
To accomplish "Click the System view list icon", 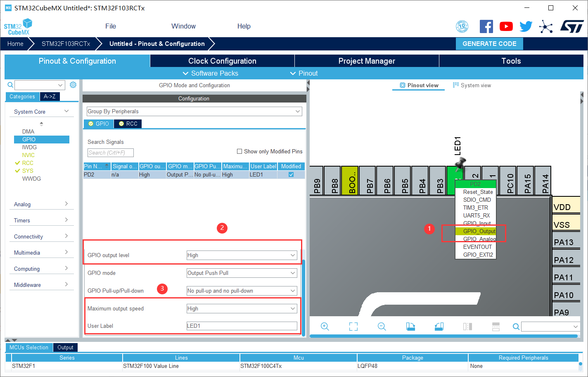I will [456, 85].
